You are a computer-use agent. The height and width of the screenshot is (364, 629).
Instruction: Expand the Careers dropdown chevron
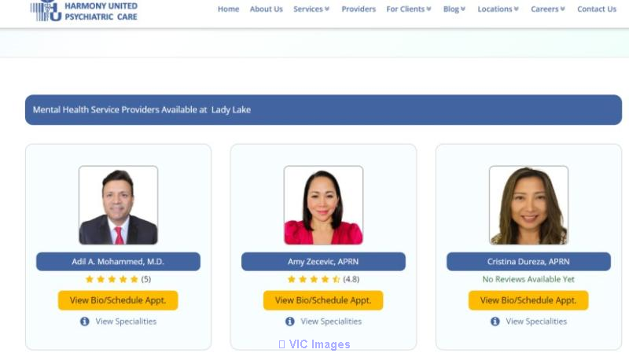point(562,9)
